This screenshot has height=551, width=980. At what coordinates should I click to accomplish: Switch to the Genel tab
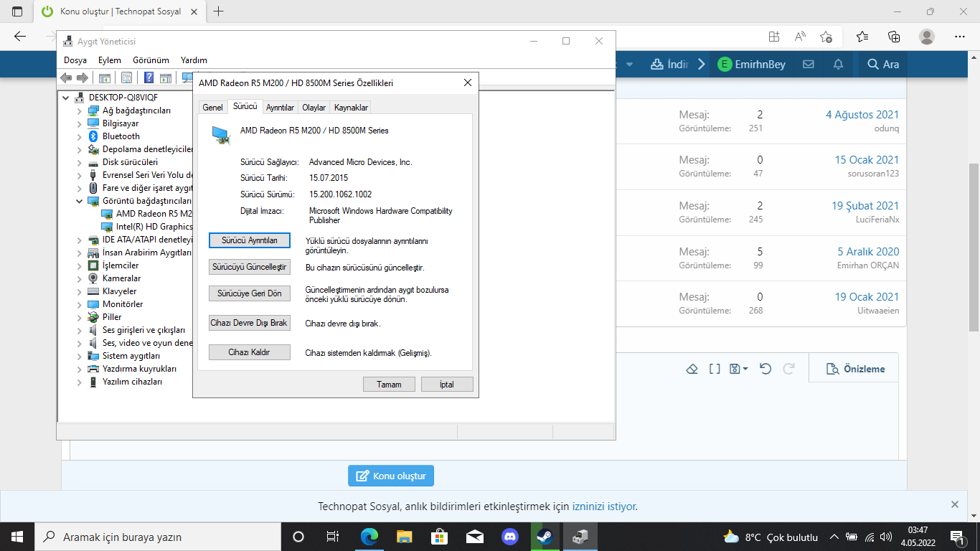click(212, 108)
